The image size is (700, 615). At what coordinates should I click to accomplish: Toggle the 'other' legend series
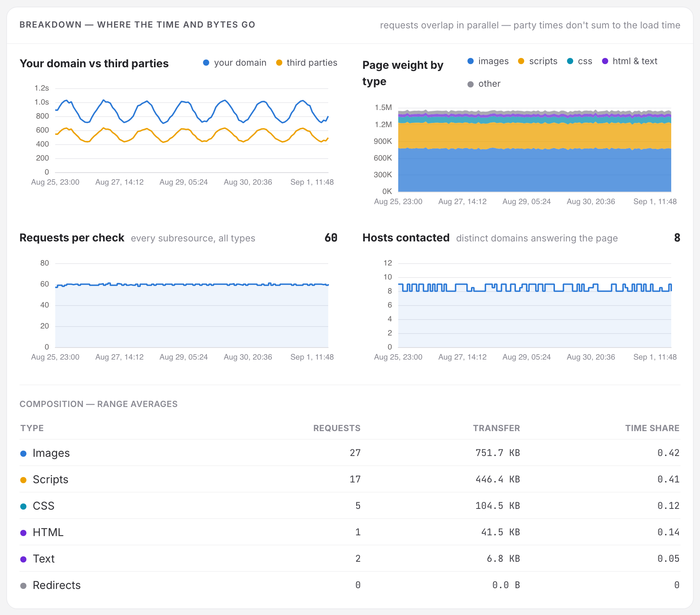point(484,84)
